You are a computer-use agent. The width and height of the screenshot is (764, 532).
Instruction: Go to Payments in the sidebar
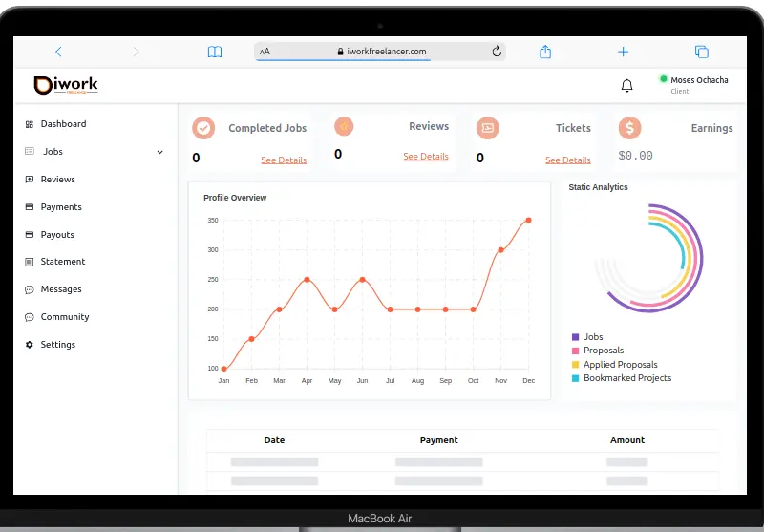pyautogui.click(x=61, y=207)
